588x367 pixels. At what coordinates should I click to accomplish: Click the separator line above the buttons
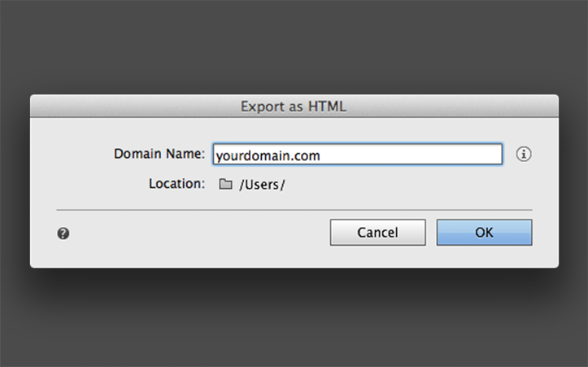[294, 210]
